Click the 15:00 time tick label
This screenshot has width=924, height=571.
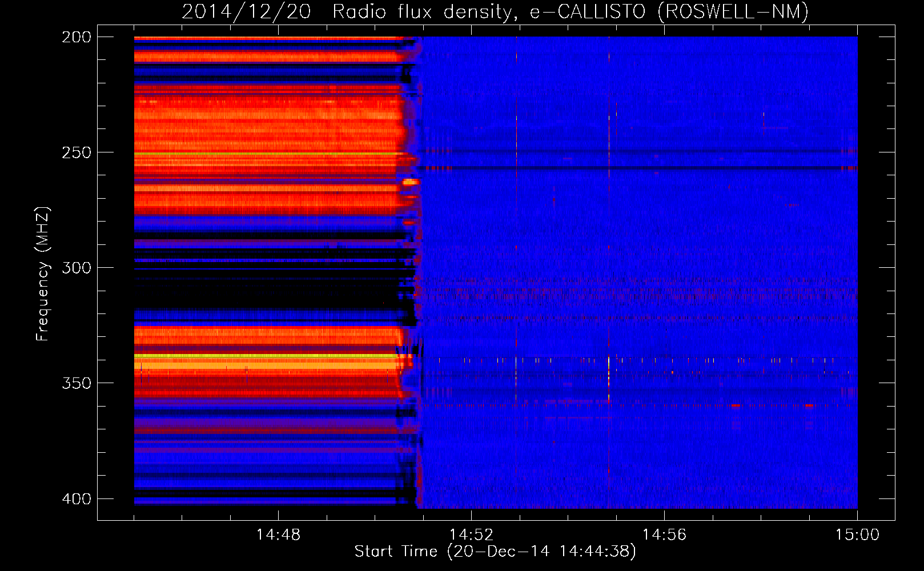click(857, 535)
